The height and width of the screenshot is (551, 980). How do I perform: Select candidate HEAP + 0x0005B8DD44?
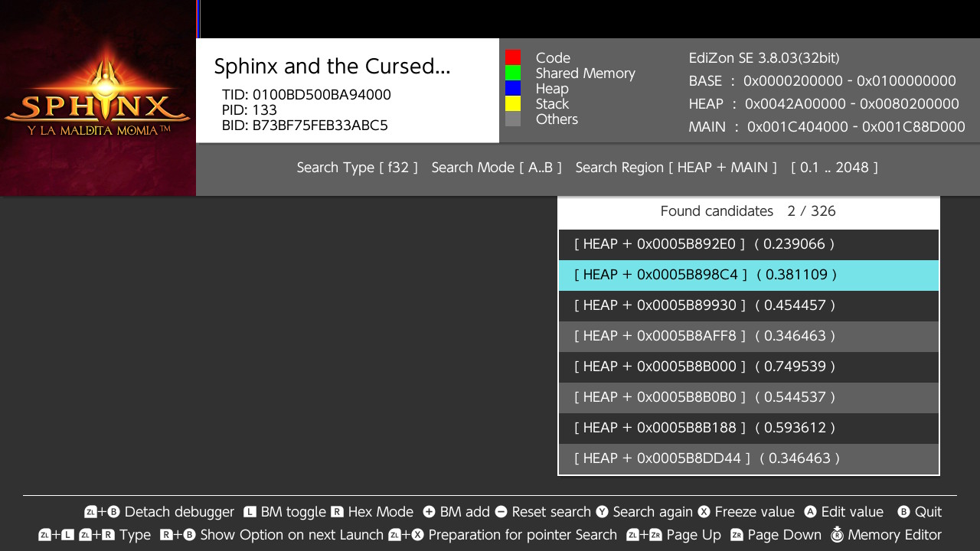(x=749, y=458)
